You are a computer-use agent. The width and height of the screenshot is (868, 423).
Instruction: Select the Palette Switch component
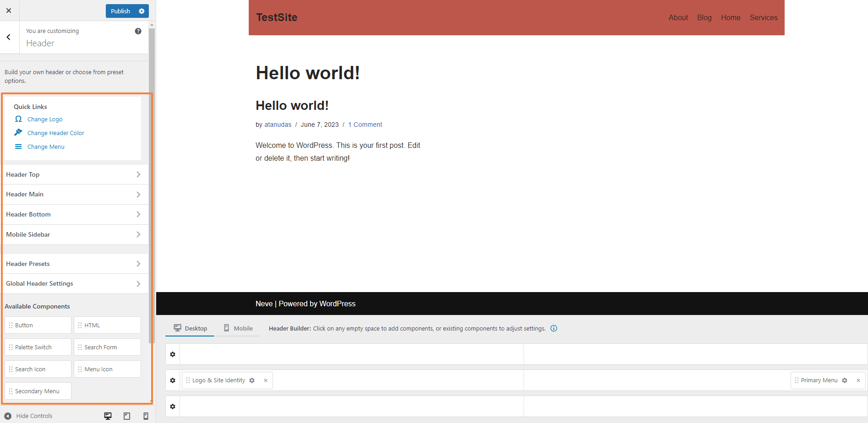pyautogui.click(x=38, y=347)
